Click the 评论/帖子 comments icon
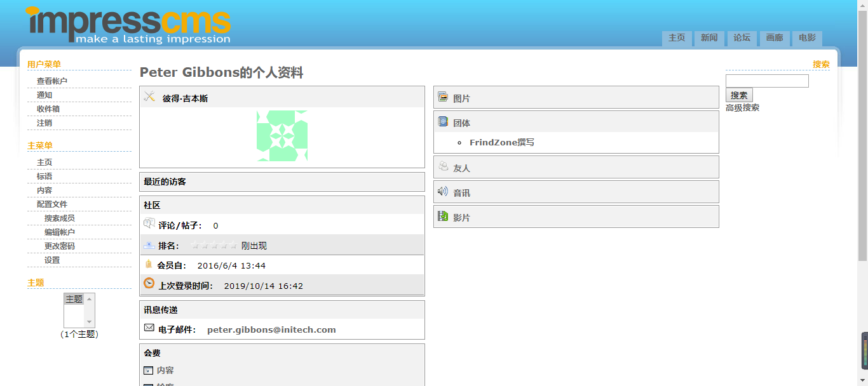This screenshot has height=386, width=868. click(149, 224)
